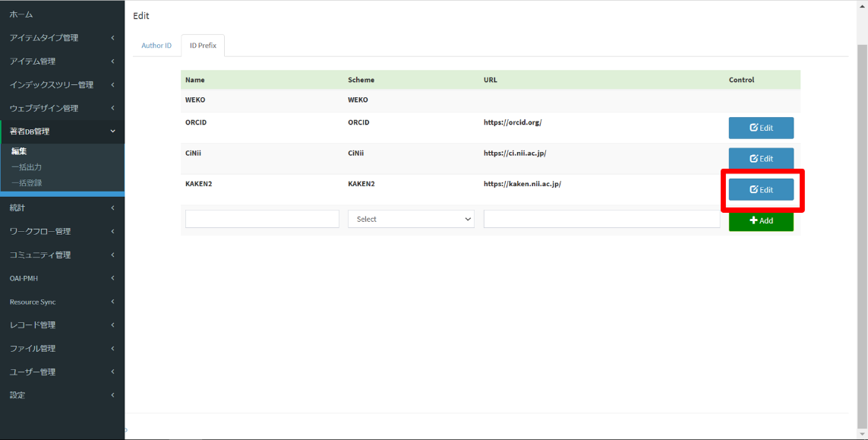Viewport: 868px width, 440px height.
Task: Click Edit button for CiNii row
Action: click(761, 159)
